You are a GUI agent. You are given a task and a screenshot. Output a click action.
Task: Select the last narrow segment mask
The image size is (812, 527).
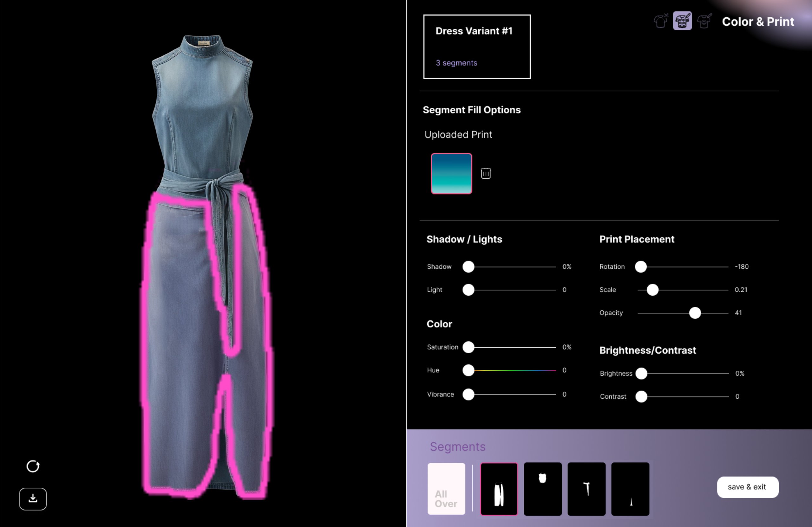click(630, 489)
